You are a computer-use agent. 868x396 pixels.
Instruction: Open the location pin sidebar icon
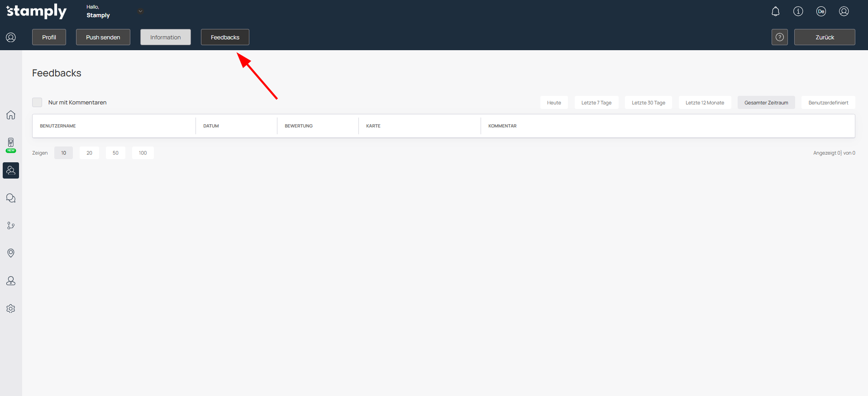tap(11, 253)
